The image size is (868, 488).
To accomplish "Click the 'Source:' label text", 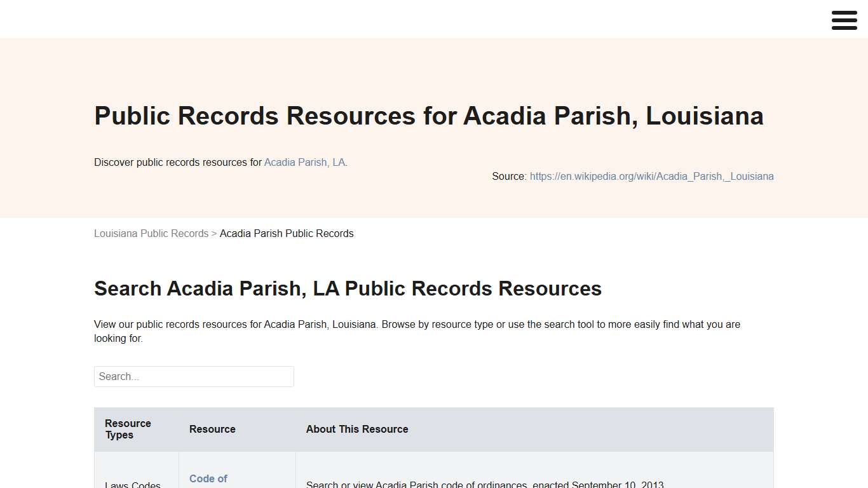I will (510, 176).
